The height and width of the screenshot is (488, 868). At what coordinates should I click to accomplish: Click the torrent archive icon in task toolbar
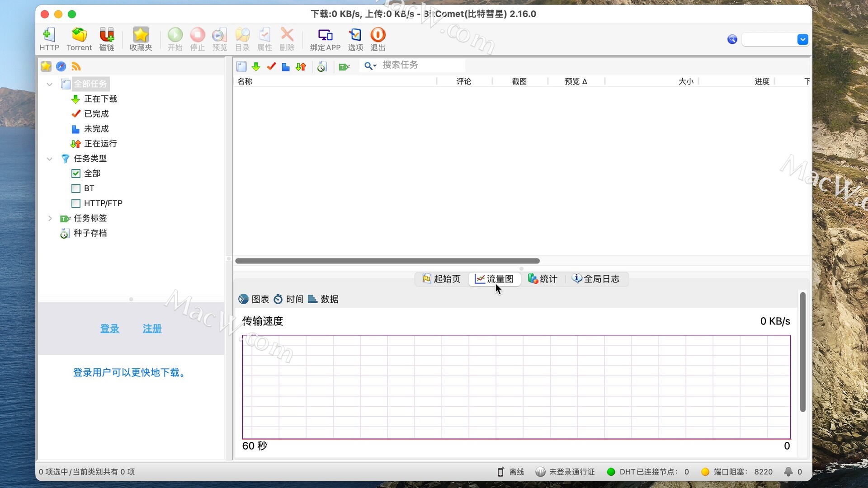tap(321, 67)
